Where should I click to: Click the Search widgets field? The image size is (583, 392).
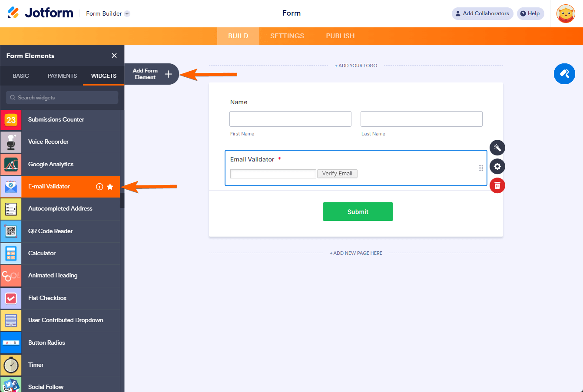point(62,98)
